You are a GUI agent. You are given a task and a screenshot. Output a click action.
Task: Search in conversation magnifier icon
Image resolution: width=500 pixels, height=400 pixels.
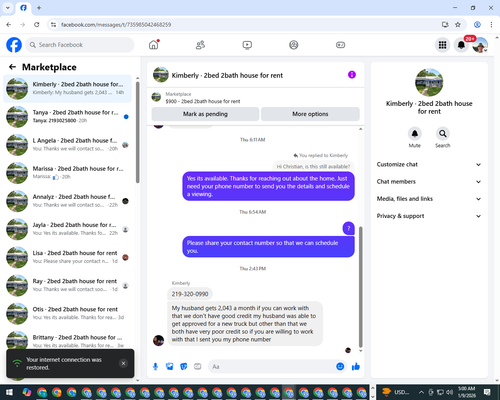[x=443, y=134]
